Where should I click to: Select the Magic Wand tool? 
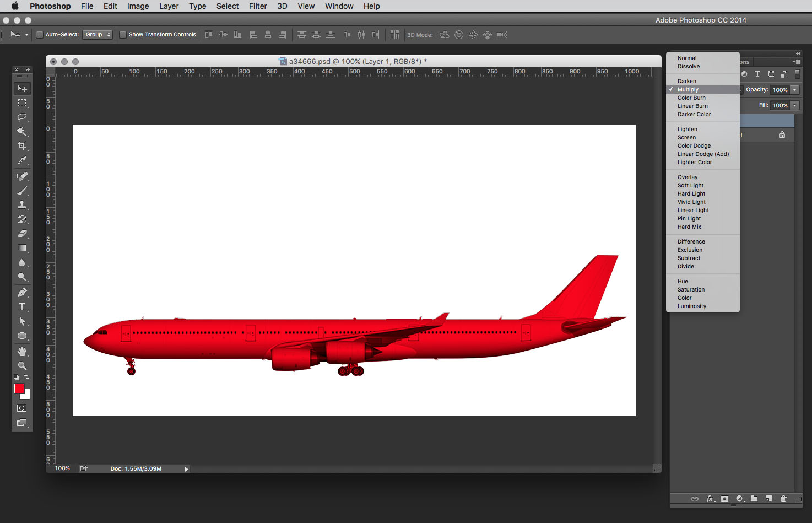[x=22, y=132]
